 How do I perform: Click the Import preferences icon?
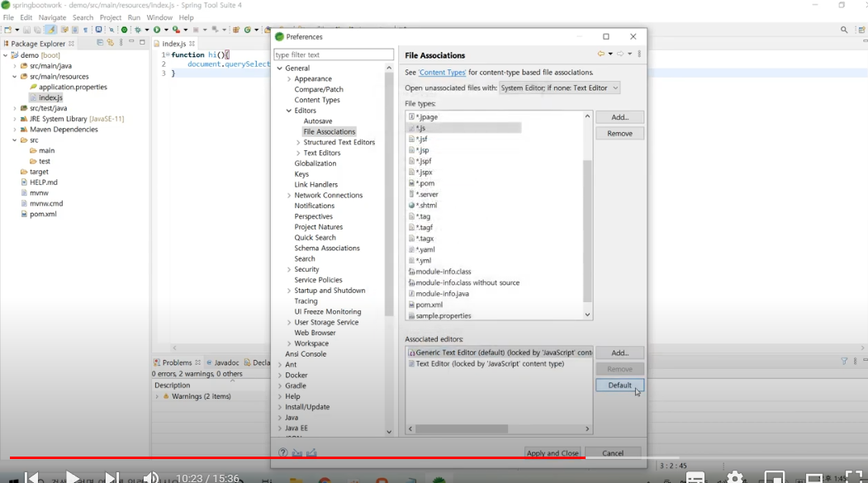click(297, 452)
